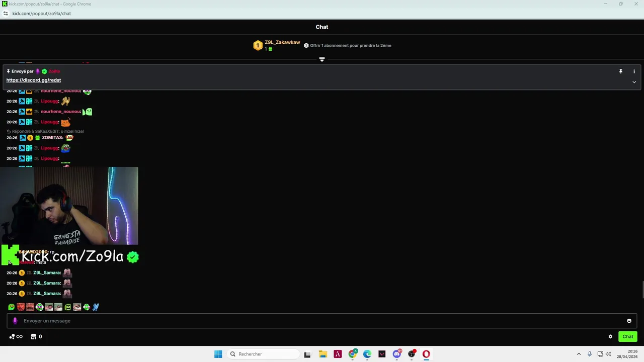Open top gifter Z9L_Zakawkaw's profile
The height and width of the screenshot is (362, 644).
click(x=282, y=42)
